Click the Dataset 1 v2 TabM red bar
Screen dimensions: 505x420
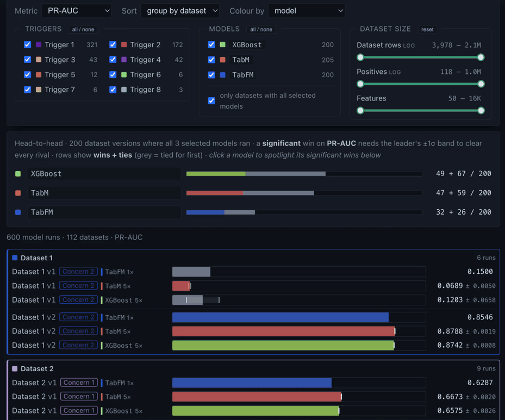tap(283, 331)
